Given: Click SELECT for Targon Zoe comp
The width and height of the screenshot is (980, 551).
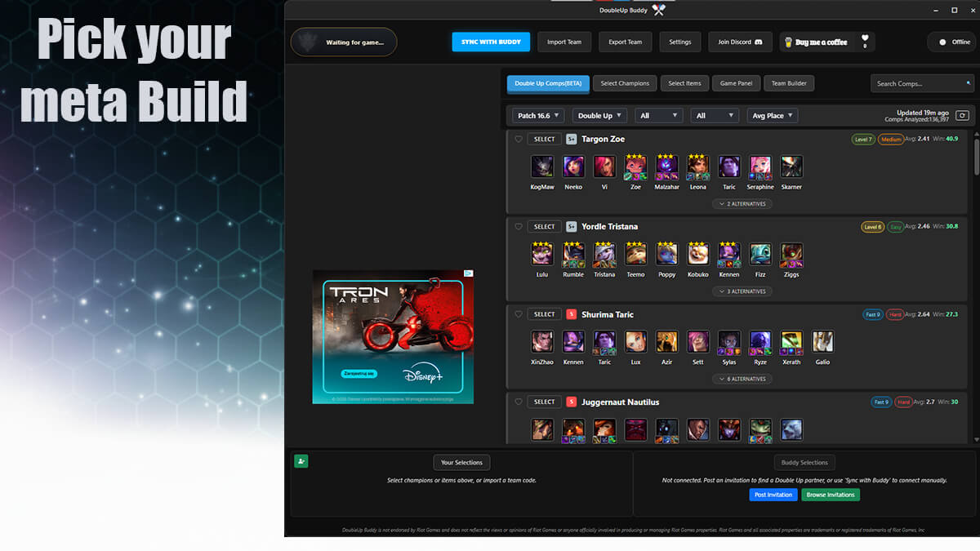Looking at the screenshot, I should pyautogui.click(x=545, y=140).
